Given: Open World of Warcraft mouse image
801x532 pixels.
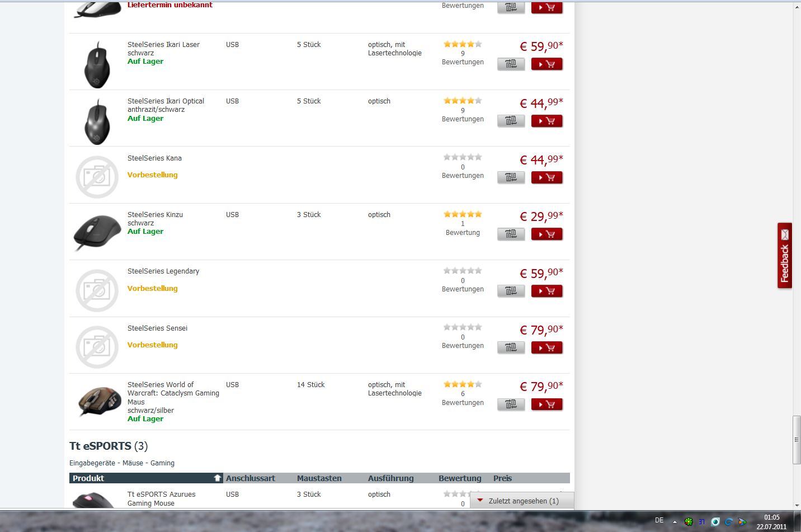Looking at the screenshot, I should (100, 402).
